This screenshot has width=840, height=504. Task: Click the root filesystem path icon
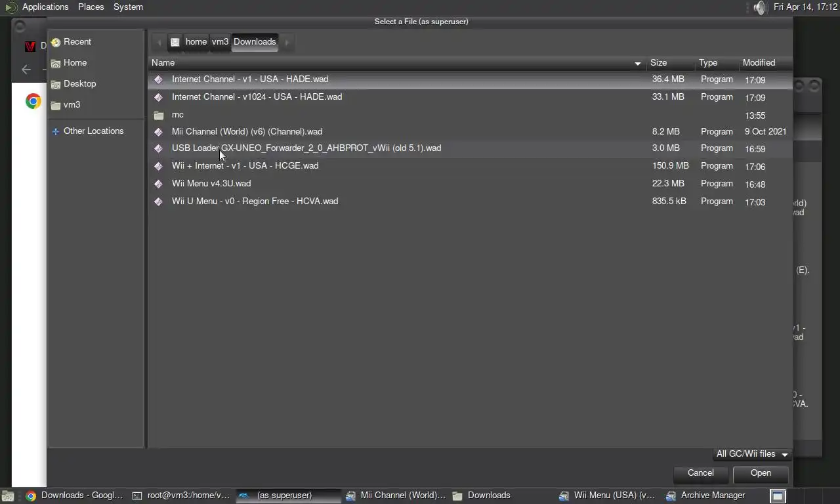(x=175, y=42)
